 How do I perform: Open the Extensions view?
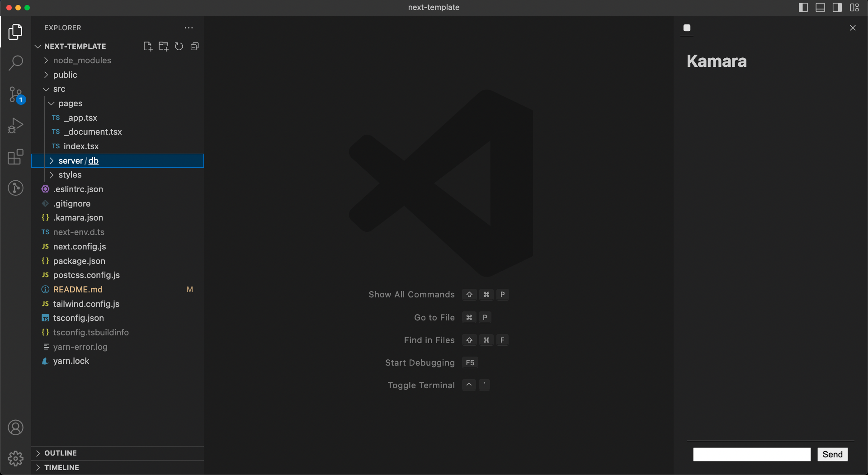click(15, 157)
